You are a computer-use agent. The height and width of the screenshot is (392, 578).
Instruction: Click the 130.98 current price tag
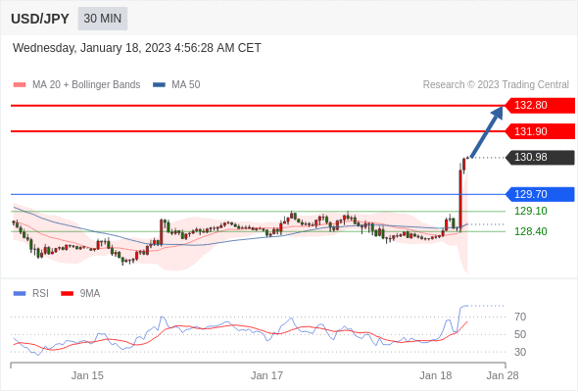point(540,157)
